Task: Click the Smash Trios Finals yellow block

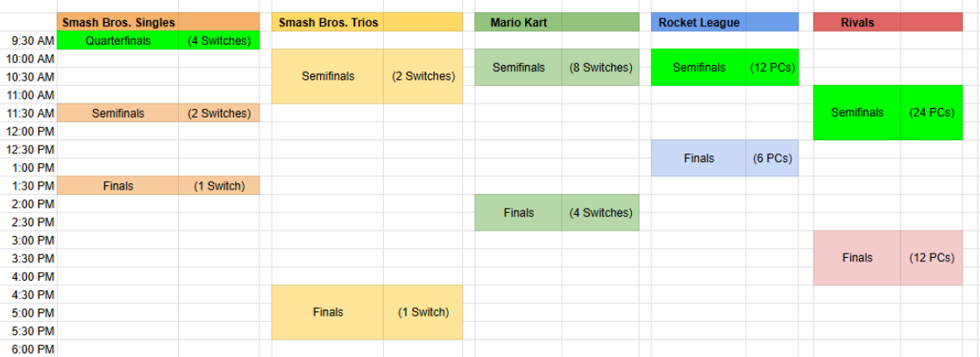Action: tap(328, 312)
